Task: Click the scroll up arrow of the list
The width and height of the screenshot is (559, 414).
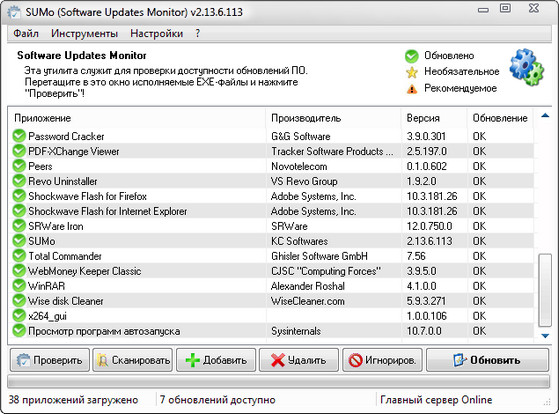Action: point(545,115)
